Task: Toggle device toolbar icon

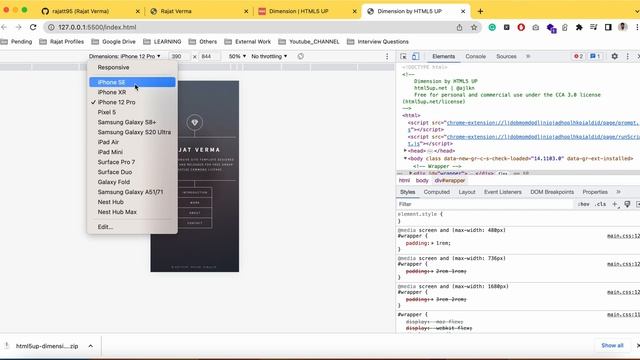Action: [416, 56]
